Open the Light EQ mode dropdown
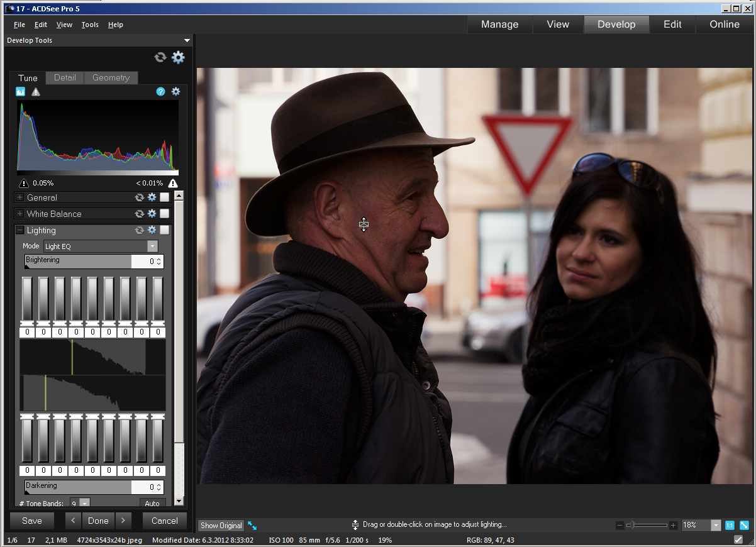756x547 pixels. 152,246
